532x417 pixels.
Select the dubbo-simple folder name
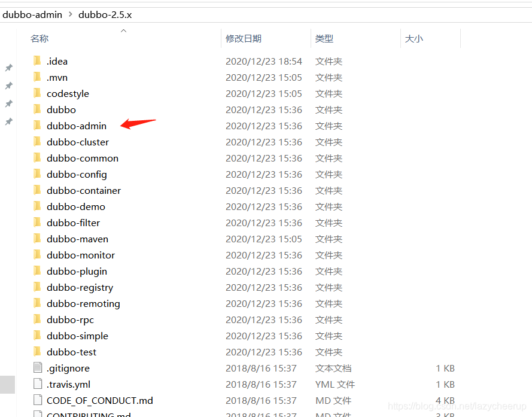point(78,336)
